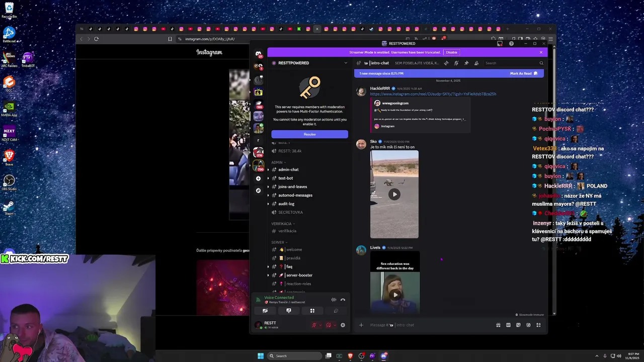644x362 pixels.
Task: Play Livels' sex education video
Action: [x=395, y=295]
